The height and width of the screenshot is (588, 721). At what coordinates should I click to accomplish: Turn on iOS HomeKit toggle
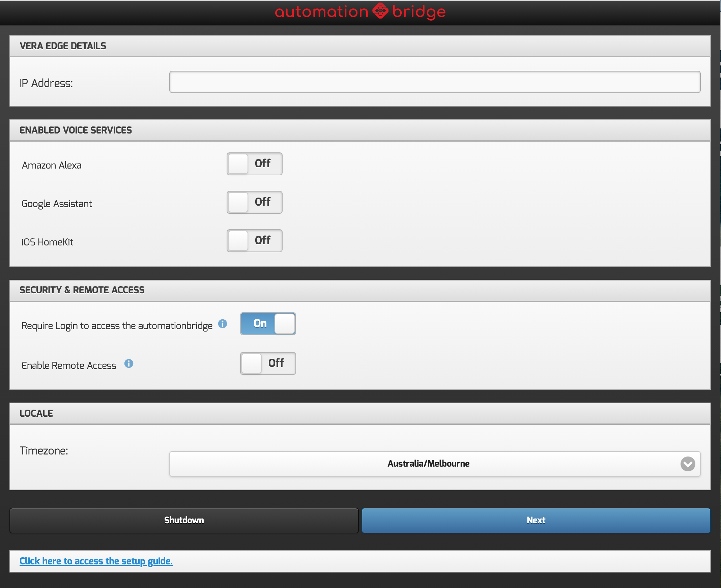tap(254, 241)
